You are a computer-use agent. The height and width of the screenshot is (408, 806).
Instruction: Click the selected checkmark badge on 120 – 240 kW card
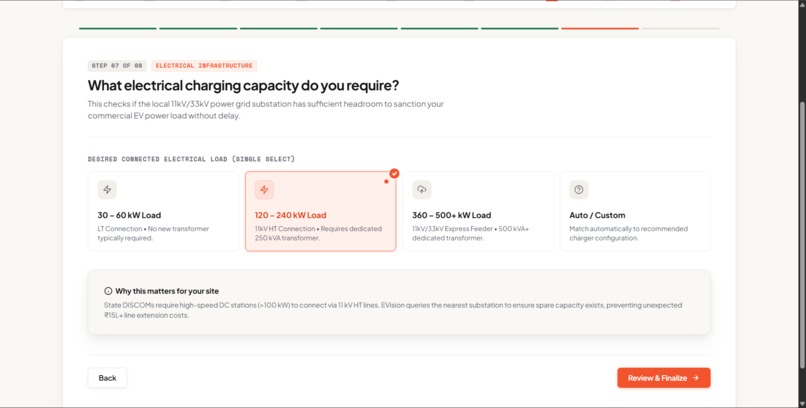tap(394, 174)
